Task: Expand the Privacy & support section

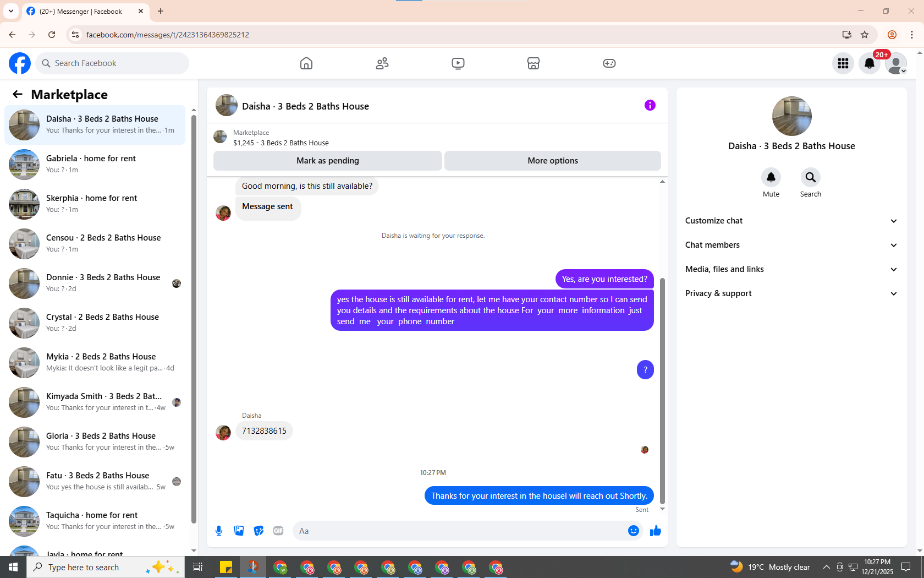Action: click(792, 293)
